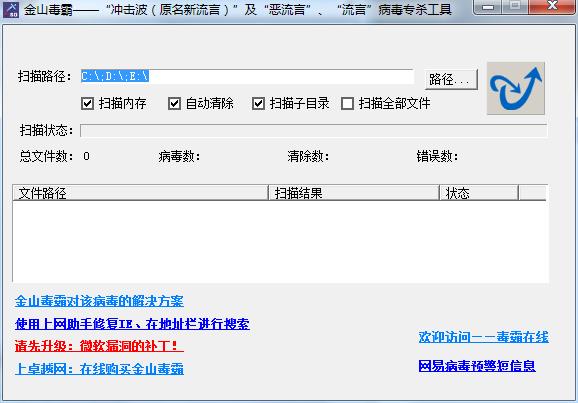Image resolution: width=578 pixels, height=403 pixels.
Task: Click red link 请先升级：微软漏洞的补丁！
Action: pos(99,346)
